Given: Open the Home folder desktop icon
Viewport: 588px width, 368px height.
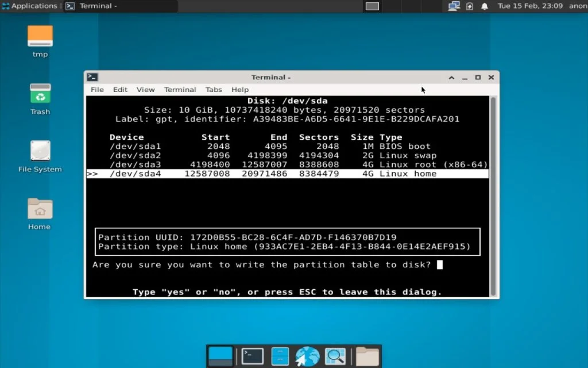Looking at the screenshot, I should [38, 212].
